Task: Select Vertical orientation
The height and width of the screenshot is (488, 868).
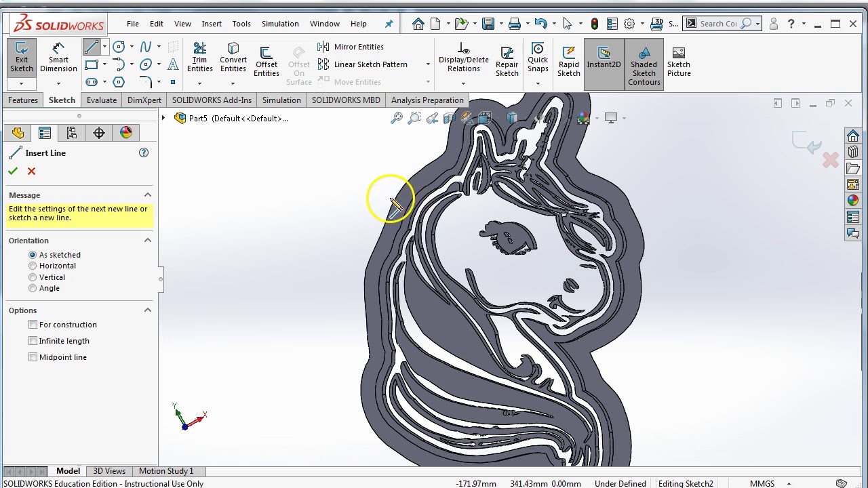Action: click(x=33, y=277)
